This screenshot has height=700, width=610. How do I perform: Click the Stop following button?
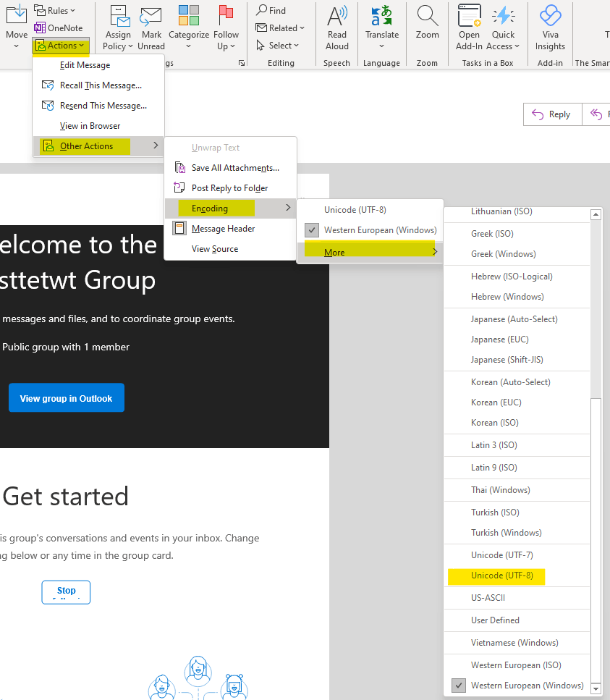[66, 591]
